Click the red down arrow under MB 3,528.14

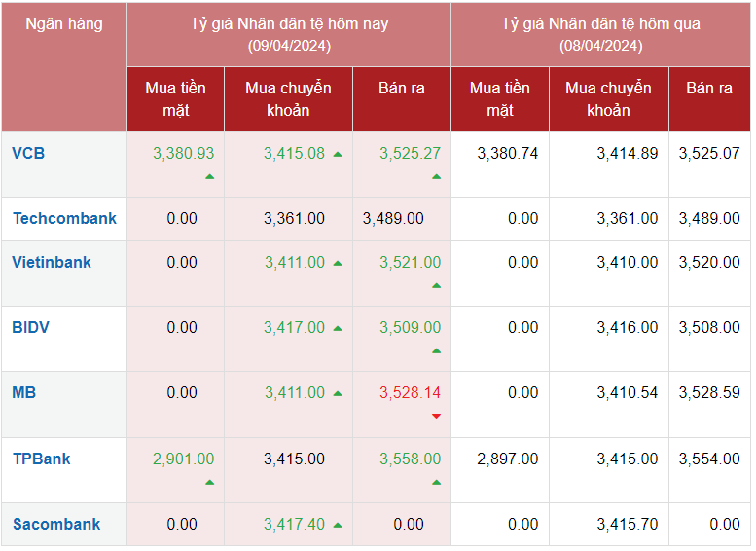tap(436, 417)
